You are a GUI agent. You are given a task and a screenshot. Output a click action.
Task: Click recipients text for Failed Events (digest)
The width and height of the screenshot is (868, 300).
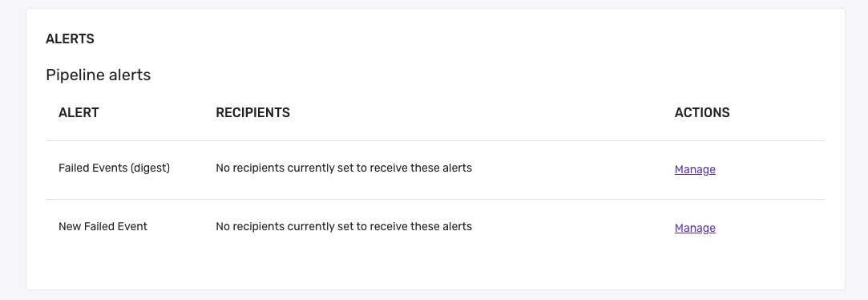(344, 168)
